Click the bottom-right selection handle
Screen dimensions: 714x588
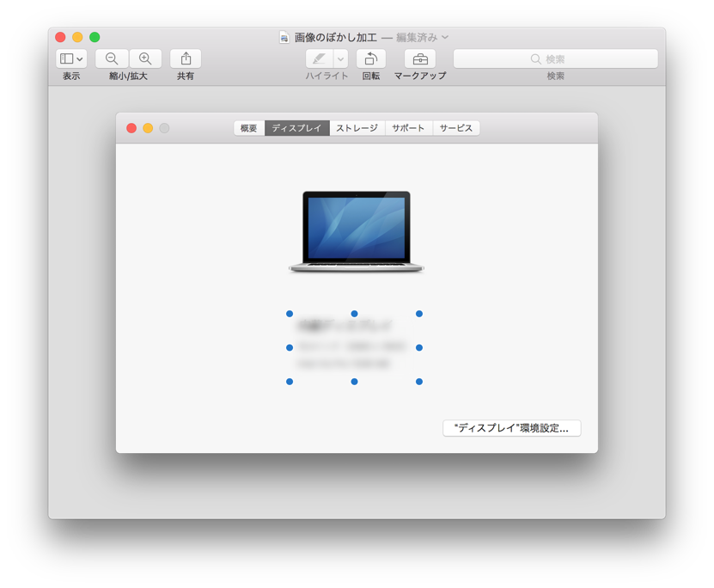coord(419,382)
